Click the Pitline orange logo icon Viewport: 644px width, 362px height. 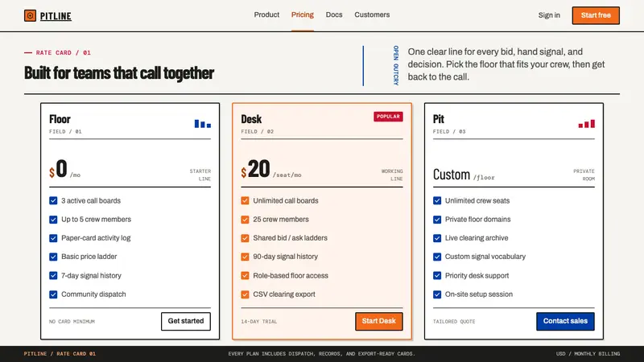click(x=30, y=15)
